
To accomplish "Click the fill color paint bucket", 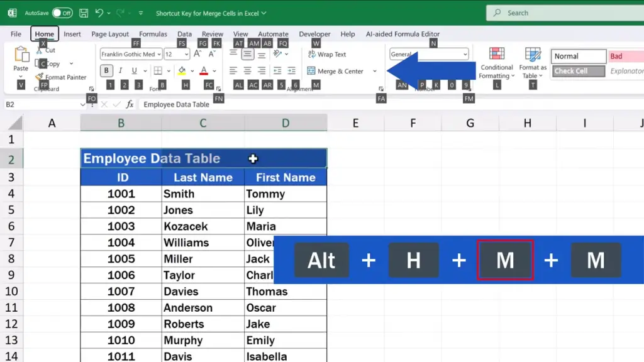I will pyautogui.click(x=182, y=71).
